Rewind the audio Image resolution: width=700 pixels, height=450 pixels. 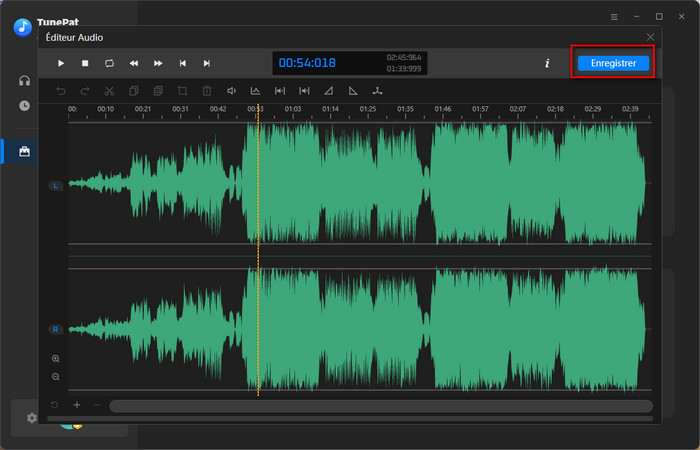(x=133, y=63)
